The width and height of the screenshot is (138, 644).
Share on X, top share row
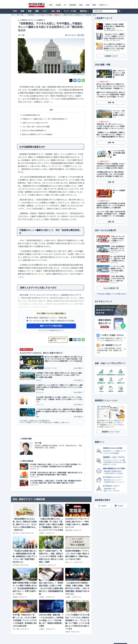pos(71,80)
